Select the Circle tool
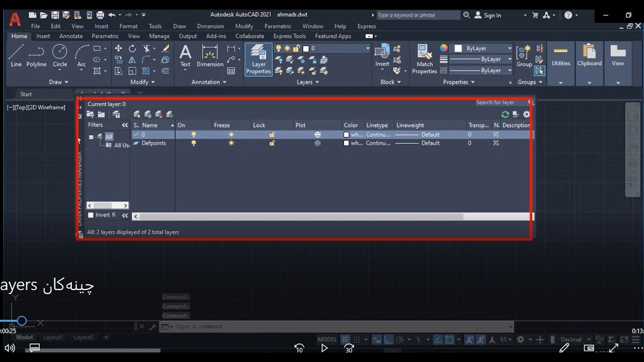Screen dimensions: 644x362 click(60, 56)
